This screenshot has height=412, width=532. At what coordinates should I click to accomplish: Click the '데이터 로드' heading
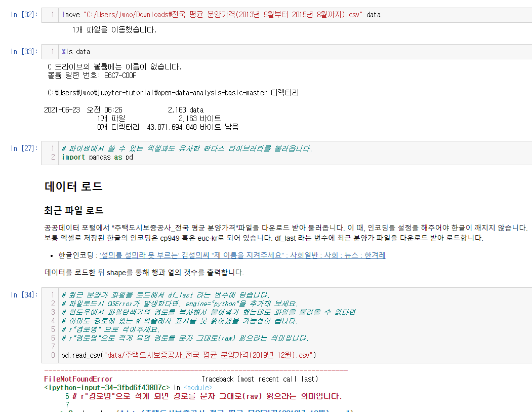tap(73, 186)
